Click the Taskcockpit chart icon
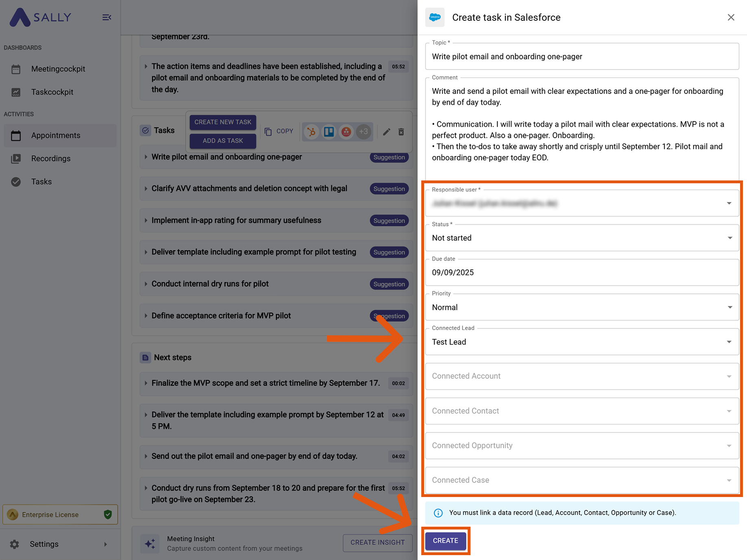Image resolution: width=747 pixels, height=560 pixels. coord(16,92)
